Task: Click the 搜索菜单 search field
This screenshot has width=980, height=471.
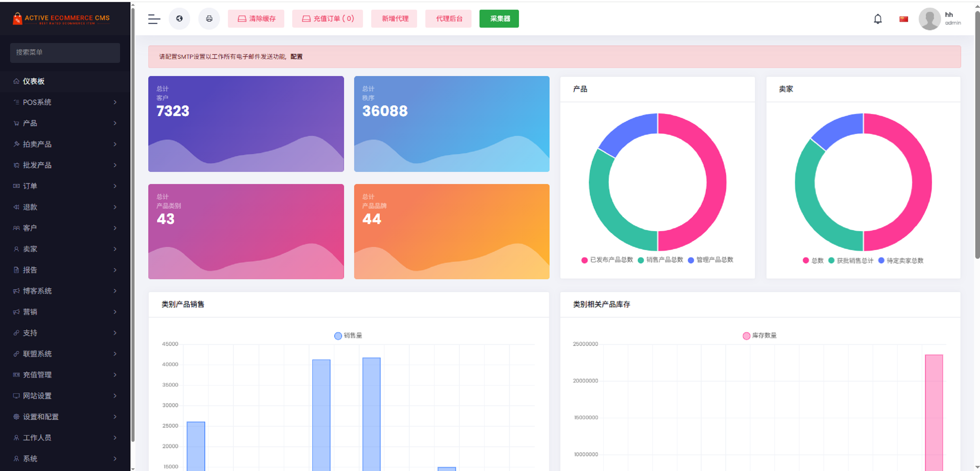Action: pos(65,52)
